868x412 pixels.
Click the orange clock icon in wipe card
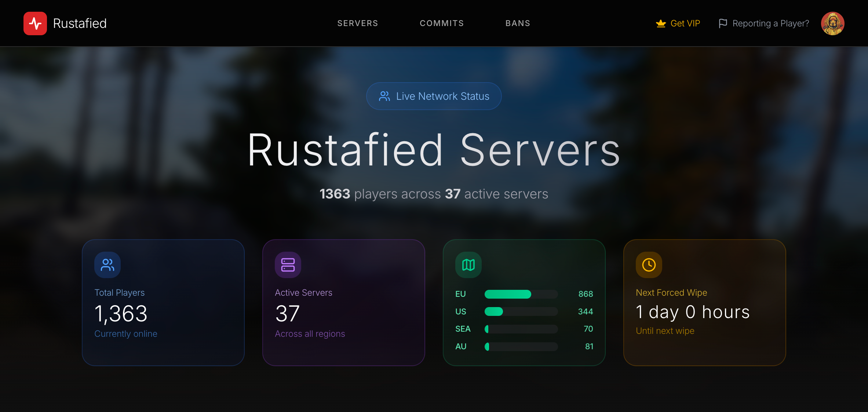(649, 265)
